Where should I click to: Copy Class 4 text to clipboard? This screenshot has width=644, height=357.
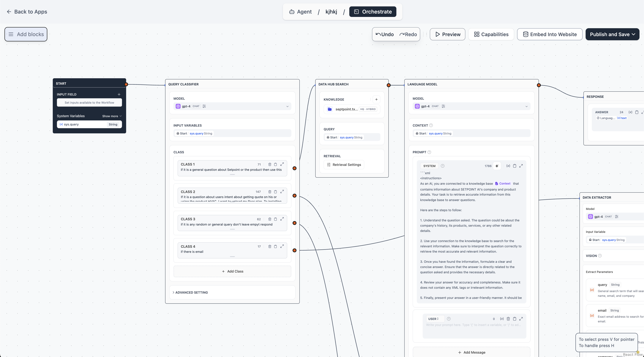pyautogui.click(x=275, y=246)
